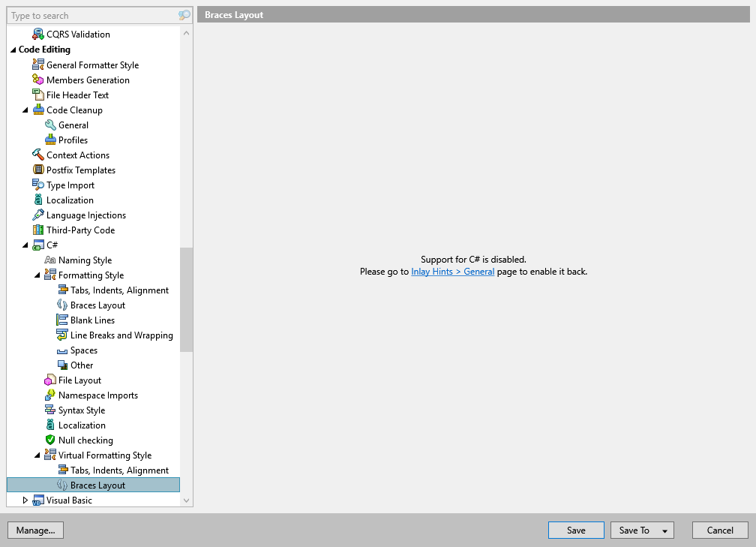This screenshot has width=756, height=547.
Task: Follow the Inlay Hints > General link
Action: (x=452, y=272)
